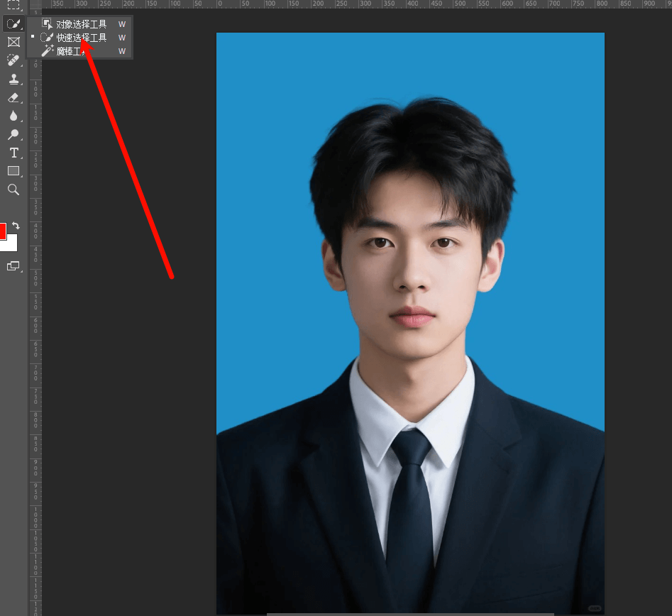Switch to the Dodge tool
Screen dimensions: 672x616
13,134
